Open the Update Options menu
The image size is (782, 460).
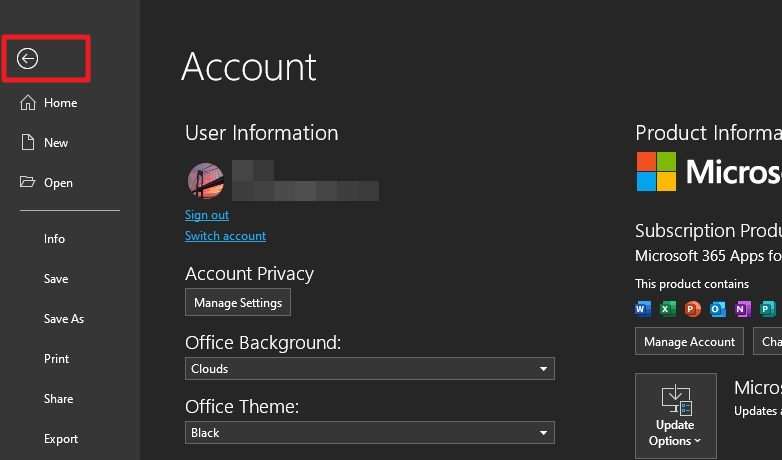tap(676, 416)
